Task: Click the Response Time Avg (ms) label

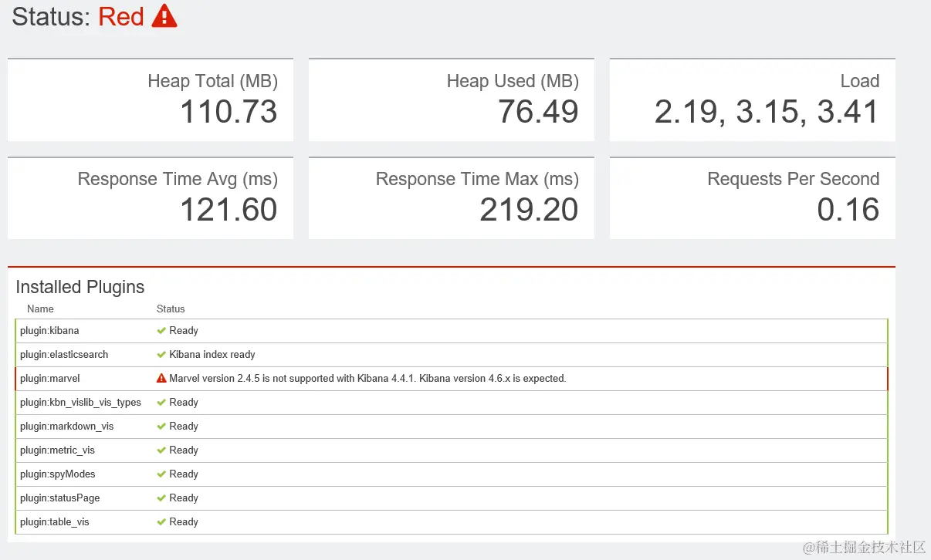Action: pos(178,179)
